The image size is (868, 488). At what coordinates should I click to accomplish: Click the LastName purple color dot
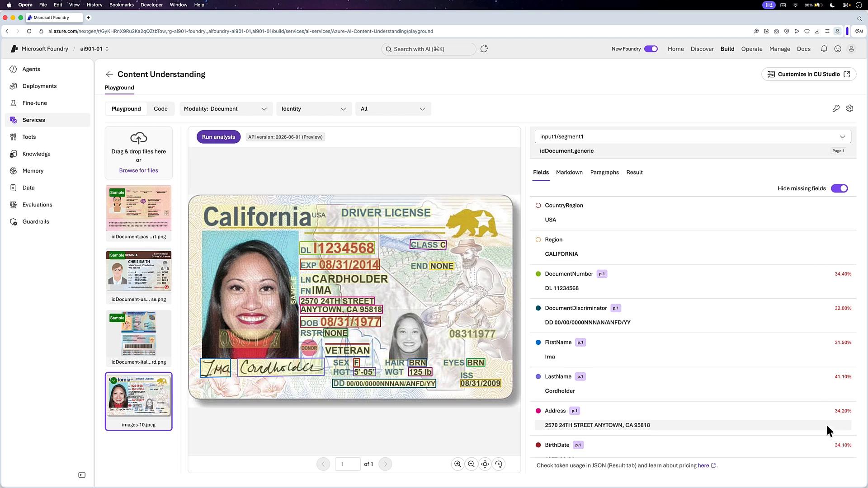coord(538,376)
